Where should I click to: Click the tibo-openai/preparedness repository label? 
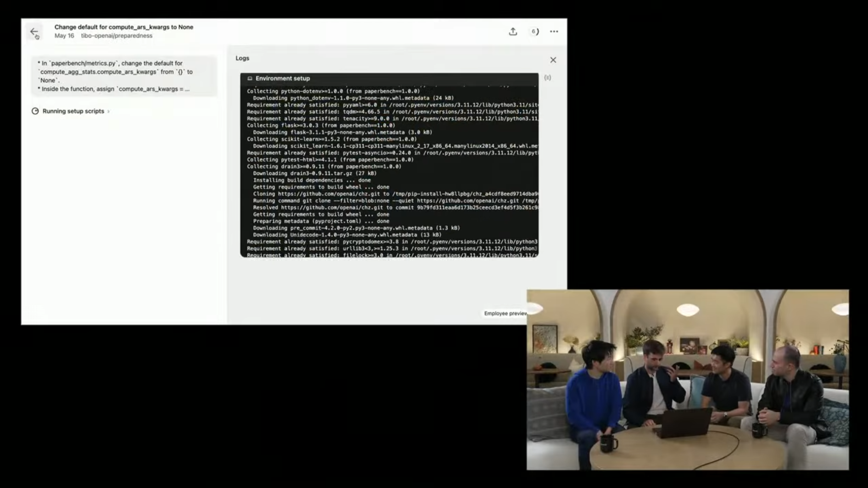117,36
